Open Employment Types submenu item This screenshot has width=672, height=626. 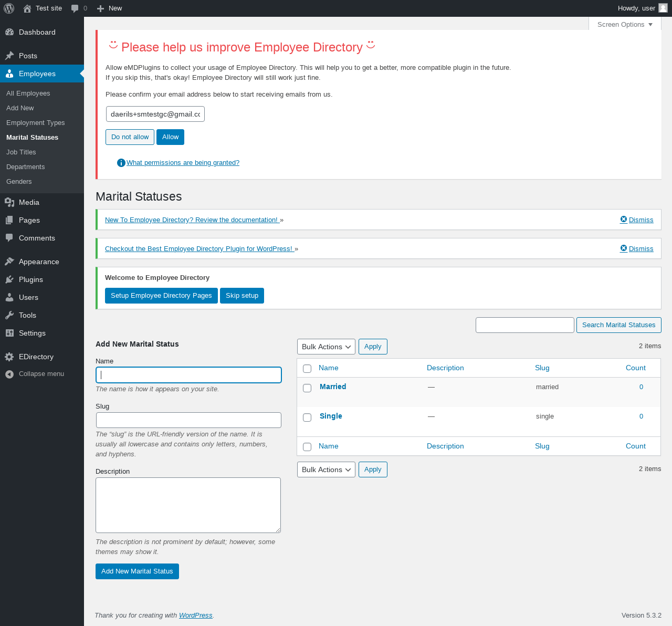36,123
